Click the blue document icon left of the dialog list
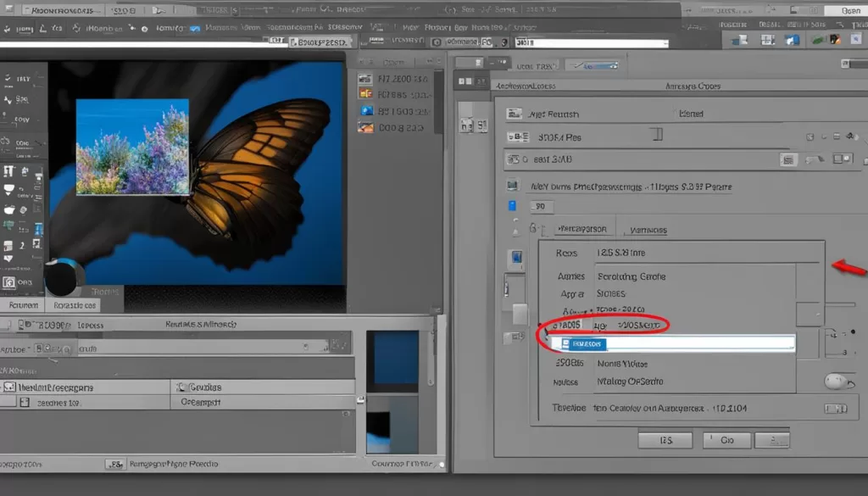This screenshot has height=496, width=868. [516, 258]
